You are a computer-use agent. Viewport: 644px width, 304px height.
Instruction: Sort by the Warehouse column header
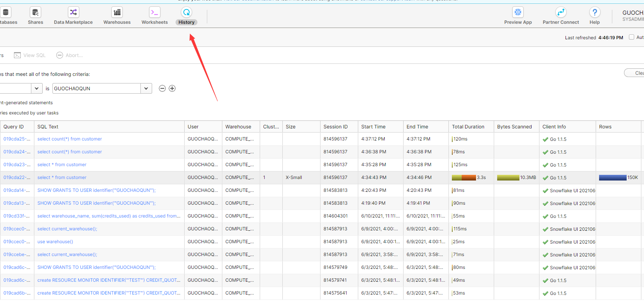click(x=241, y=127)
